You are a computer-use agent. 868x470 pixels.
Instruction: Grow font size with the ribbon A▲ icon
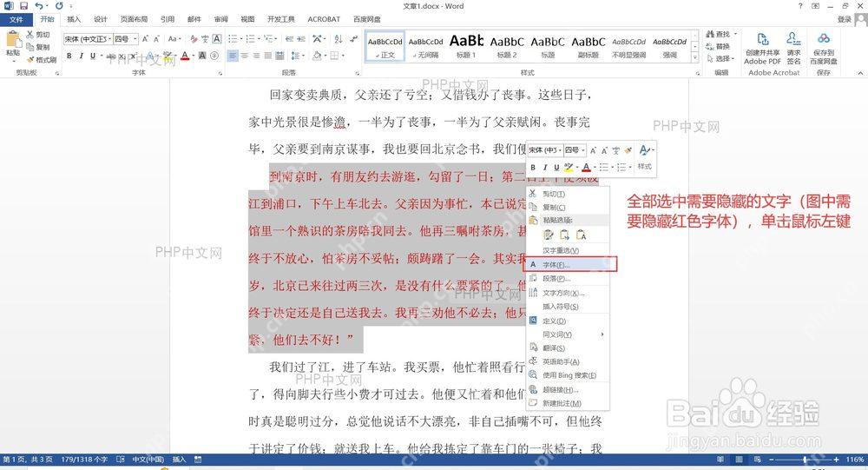(x=145, y=39)
